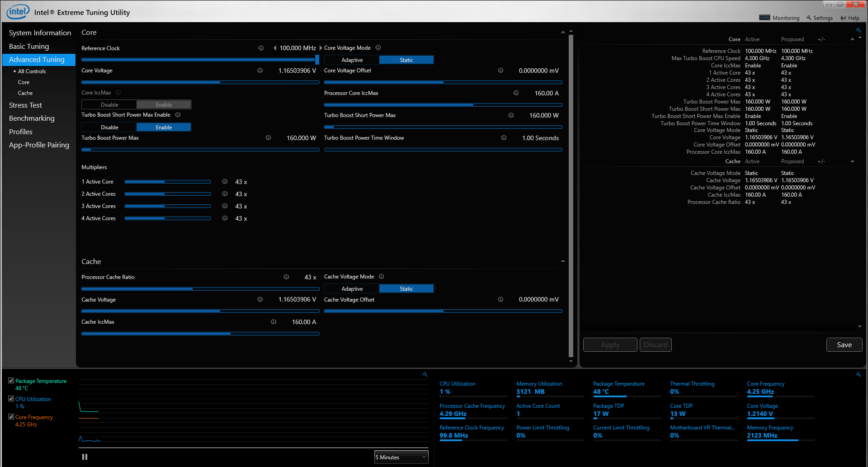Click info icon for Processor Cache Ratio
This screenshot has height=467, width=868.
[x=286, y=277]
